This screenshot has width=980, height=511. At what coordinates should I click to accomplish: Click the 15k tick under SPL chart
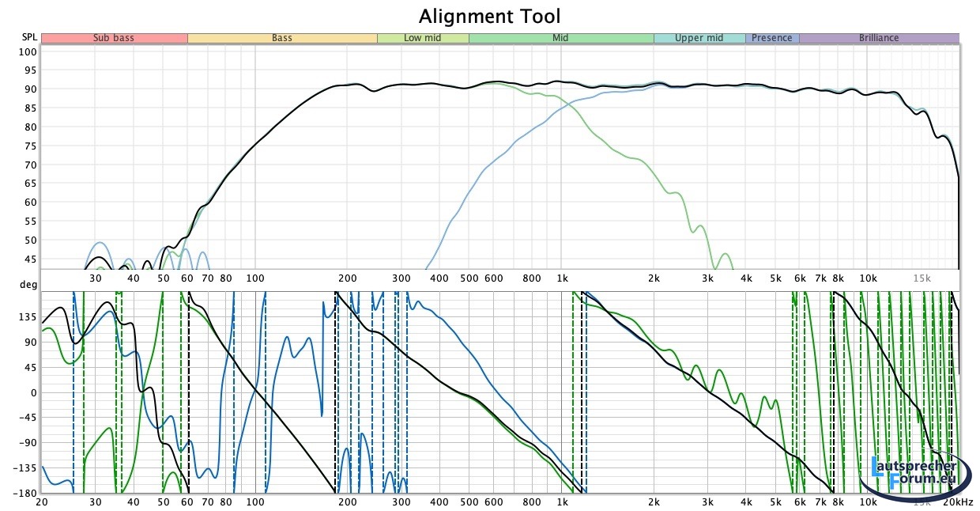[x=922, y=278]
